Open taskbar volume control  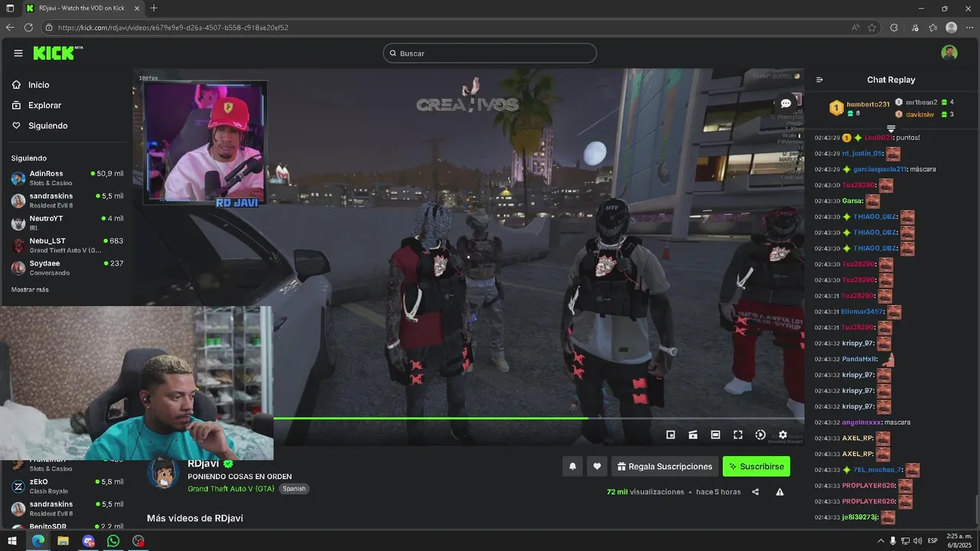(916, 541)
